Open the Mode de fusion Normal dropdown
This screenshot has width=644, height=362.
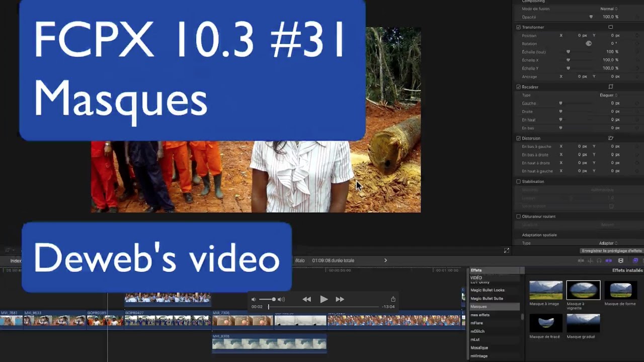coord(609,9)
